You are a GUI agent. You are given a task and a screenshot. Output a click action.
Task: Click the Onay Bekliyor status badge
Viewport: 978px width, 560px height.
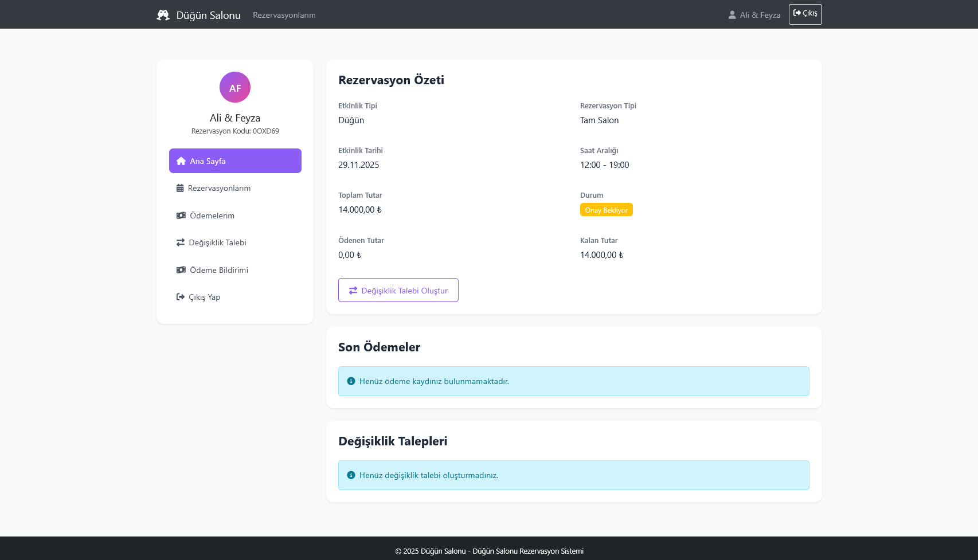(606, 210)
